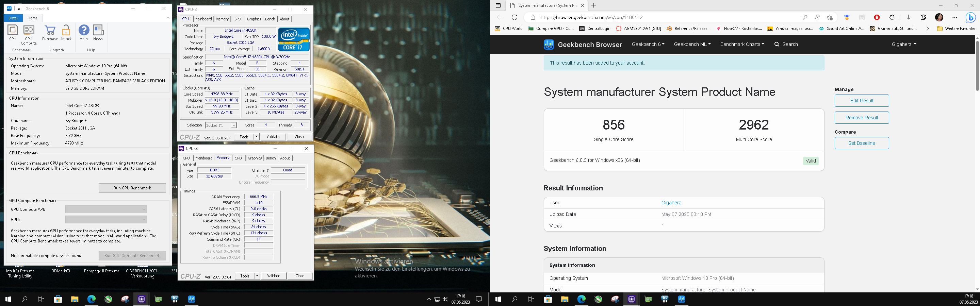Expand the Tools dropdown arrow in CPU-Z Memory window
980x306 pixels.
click(x=257, y=276)
